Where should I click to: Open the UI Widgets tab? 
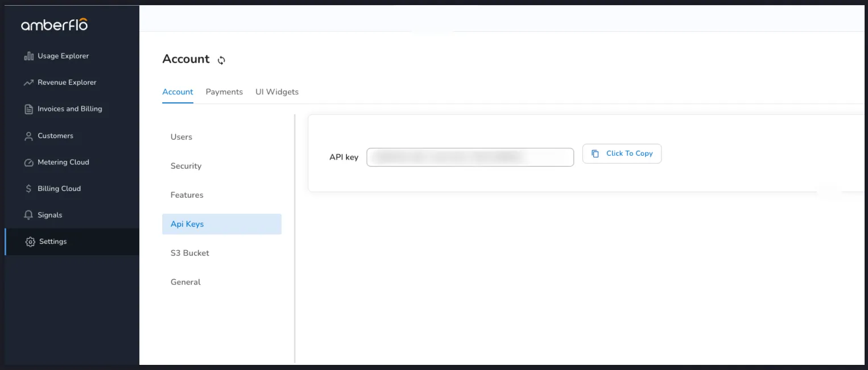click(x=277, y=92)
